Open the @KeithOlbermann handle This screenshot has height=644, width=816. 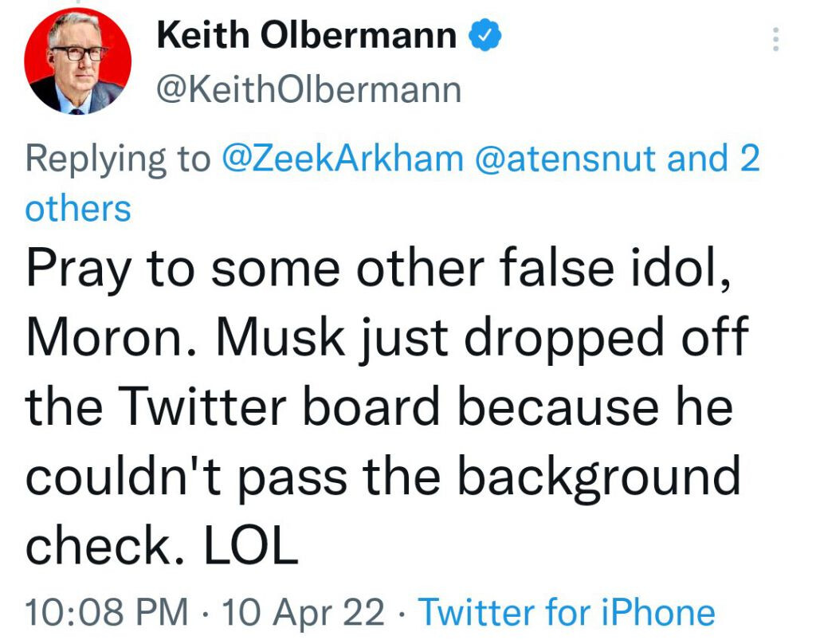tap(308, 91)
